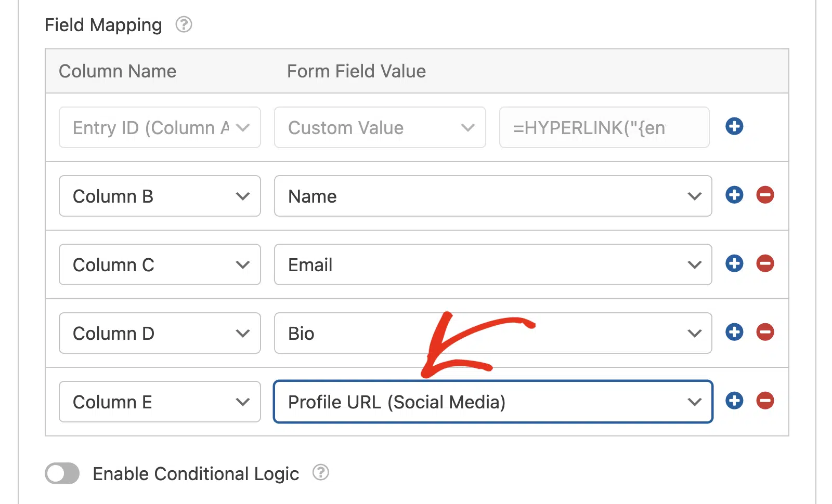Open the Column B column dropdown
832x504 pixels.
160,196
